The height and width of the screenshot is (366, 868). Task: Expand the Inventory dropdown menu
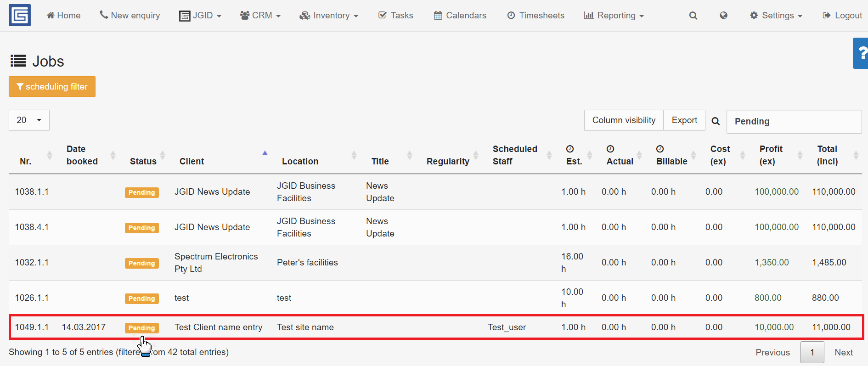[328, 16]
